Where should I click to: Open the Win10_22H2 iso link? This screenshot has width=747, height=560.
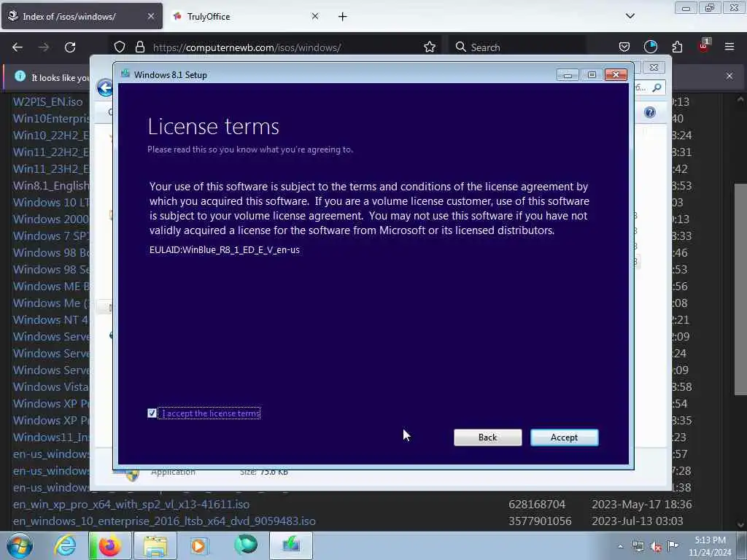click(x=51, y=135)
